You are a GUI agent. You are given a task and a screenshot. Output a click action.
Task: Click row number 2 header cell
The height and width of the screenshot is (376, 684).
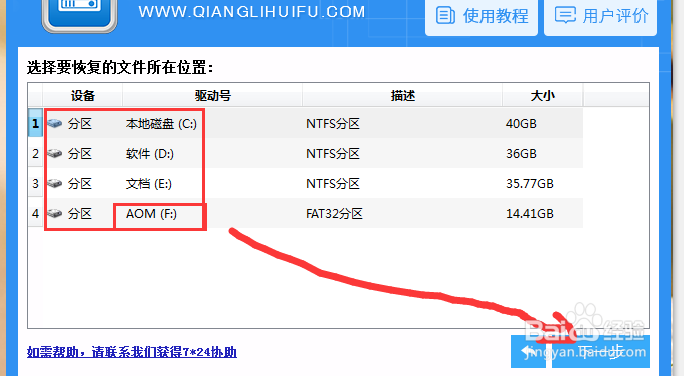(x=35, y=154)
